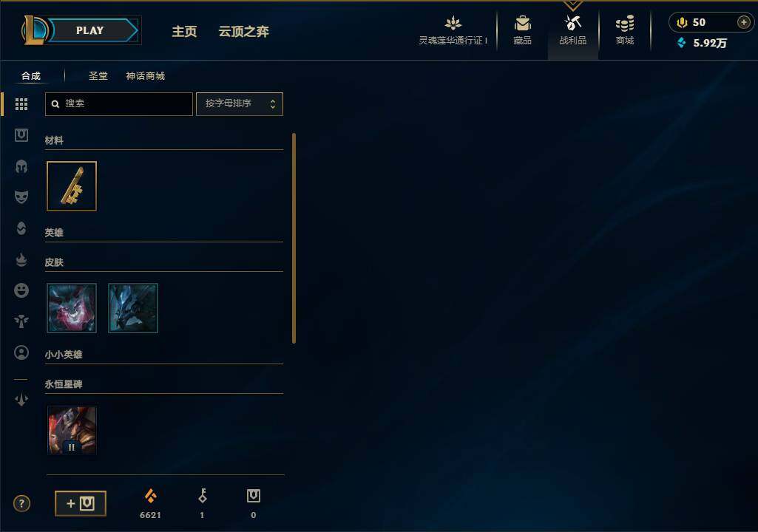The image size is (758, 532).
Task: Open the 灵魂莲华通行证 event pass
Action: click(x=453, y=30)
